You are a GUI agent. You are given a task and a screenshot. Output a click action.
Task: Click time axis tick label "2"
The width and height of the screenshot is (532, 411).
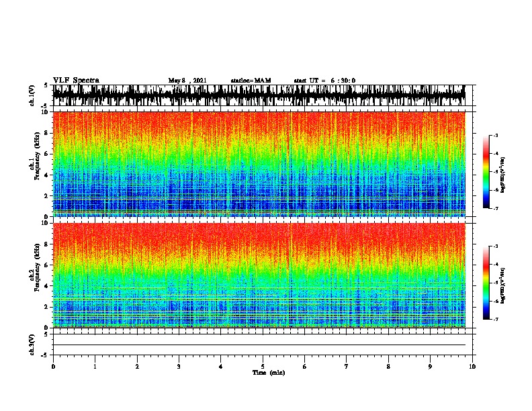(137, 367)
